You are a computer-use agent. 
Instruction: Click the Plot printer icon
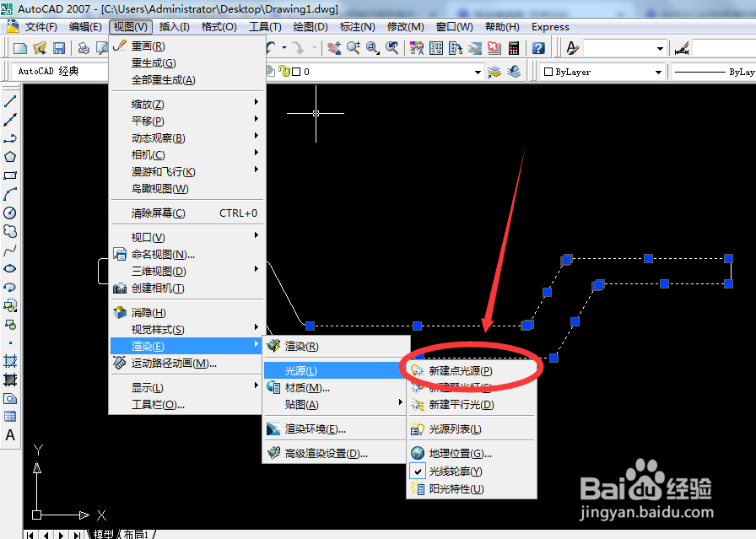click(84, 48)
